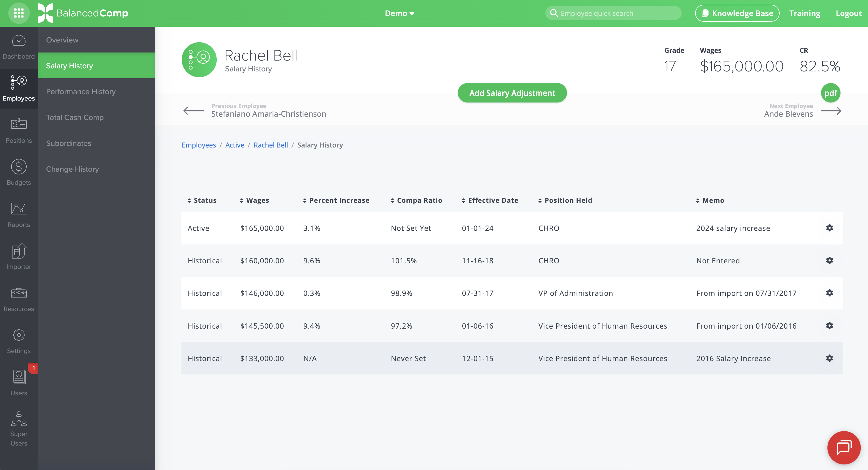
Task: Export salary history via pdf button
Action: click(x=830, y=93)
